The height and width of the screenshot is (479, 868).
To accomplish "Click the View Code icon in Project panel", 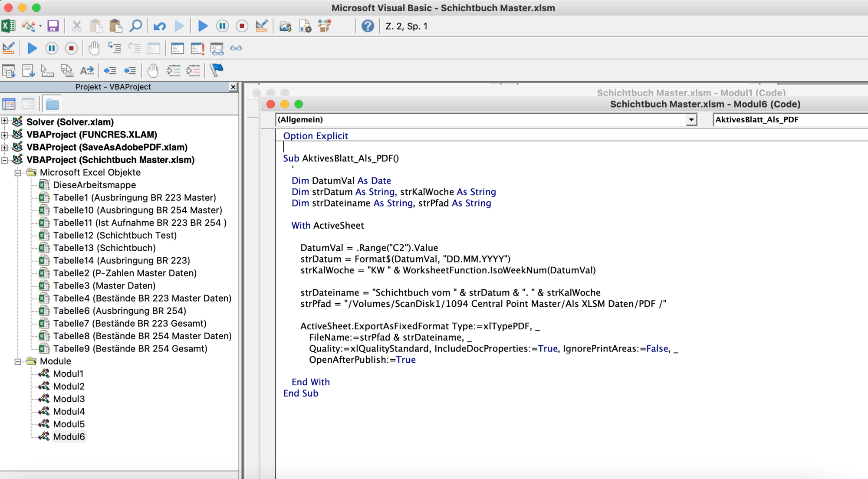I will pos(9,104).
